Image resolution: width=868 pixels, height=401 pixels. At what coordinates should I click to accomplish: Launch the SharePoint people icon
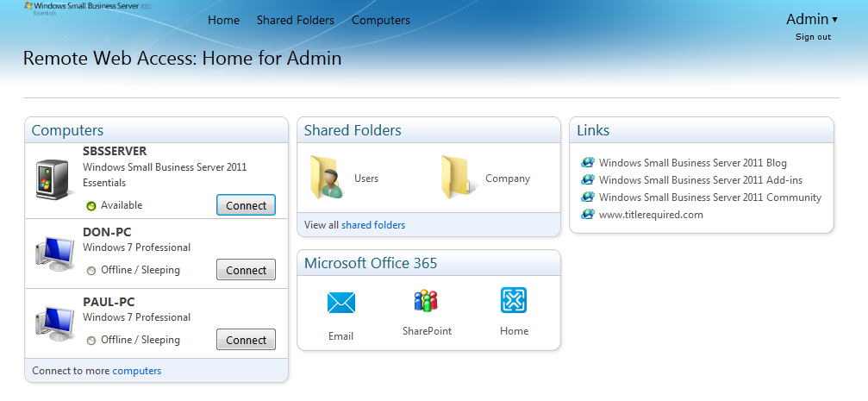[426, 301]
